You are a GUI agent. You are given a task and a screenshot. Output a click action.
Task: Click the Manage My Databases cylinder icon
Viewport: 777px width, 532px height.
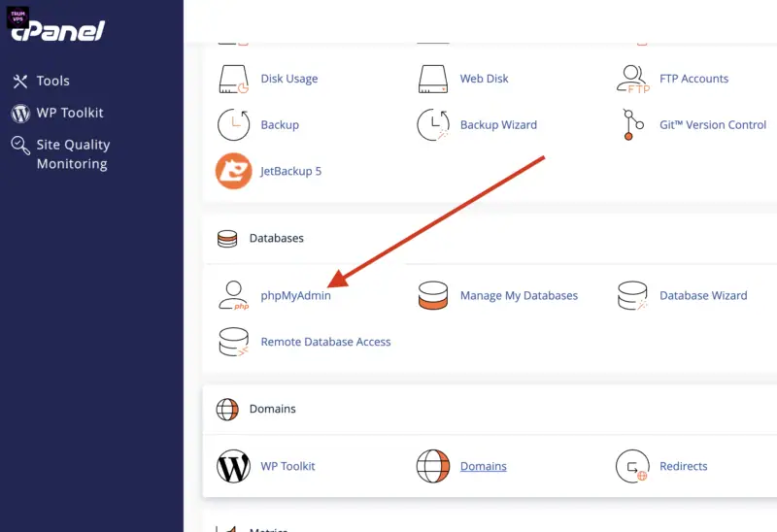point(433,296)
